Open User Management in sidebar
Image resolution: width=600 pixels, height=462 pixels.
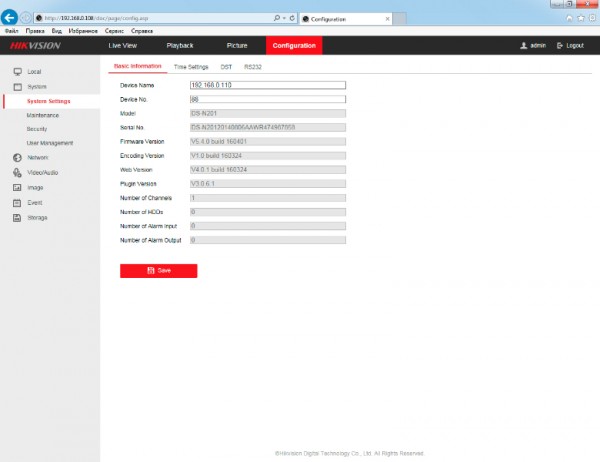pyautogui.click(x=50, y=143)
